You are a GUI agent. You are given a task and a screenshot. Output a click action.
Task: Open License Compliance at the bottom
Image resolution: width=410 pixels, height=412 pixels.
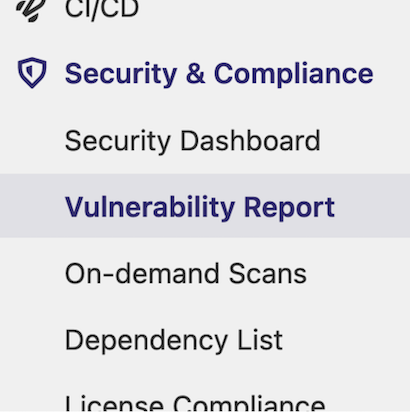(x=195, y=403)
